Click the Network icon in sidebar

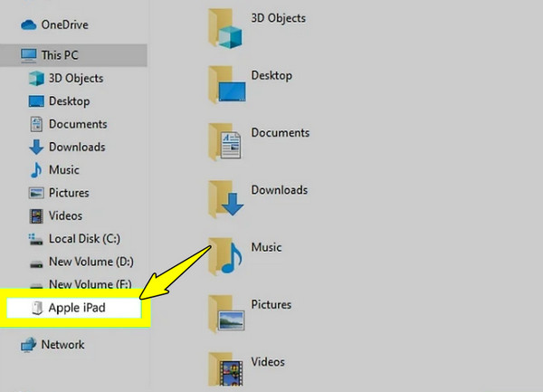point(28,345)
